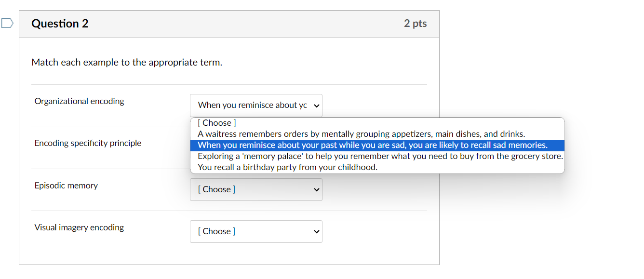Click the Episodic memory term label

pyautogui.click(x=66, y=186)
